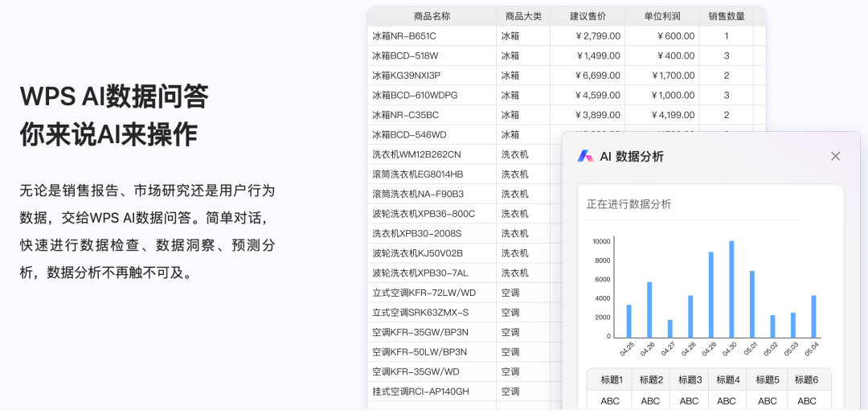Click the 04.25 chart bar

tap(628, 322)
